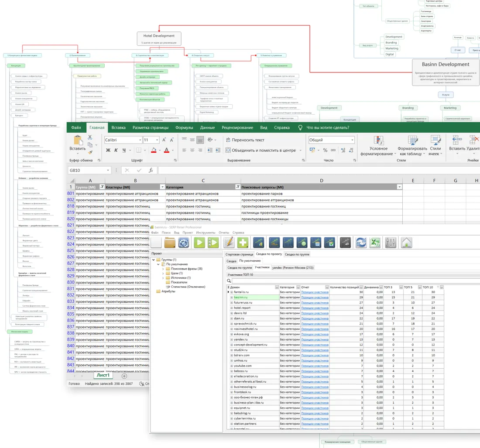
Task: Toggle 'Переносить текст' wrap text in Excel
Action: [245, 140]
